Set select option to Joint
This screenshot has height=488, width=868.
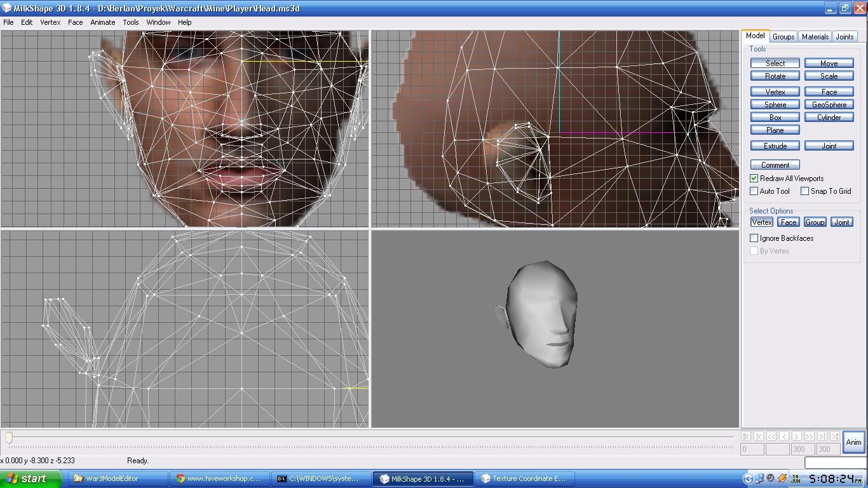click(842, 222)
